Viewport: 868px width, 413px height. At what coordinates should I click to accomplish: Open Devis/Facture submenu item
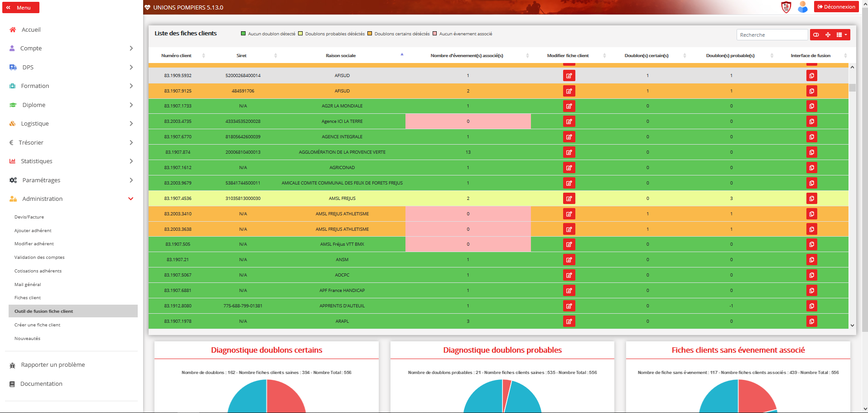[29, 217]
